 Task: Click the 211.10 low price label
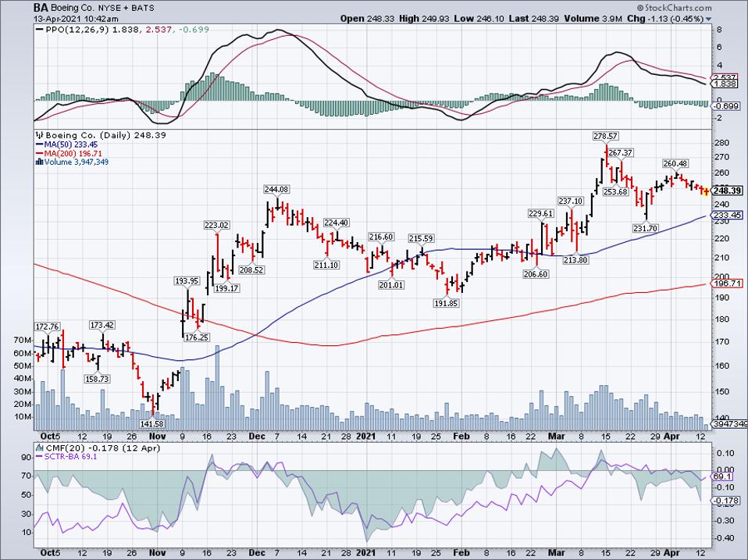point(326,265)
